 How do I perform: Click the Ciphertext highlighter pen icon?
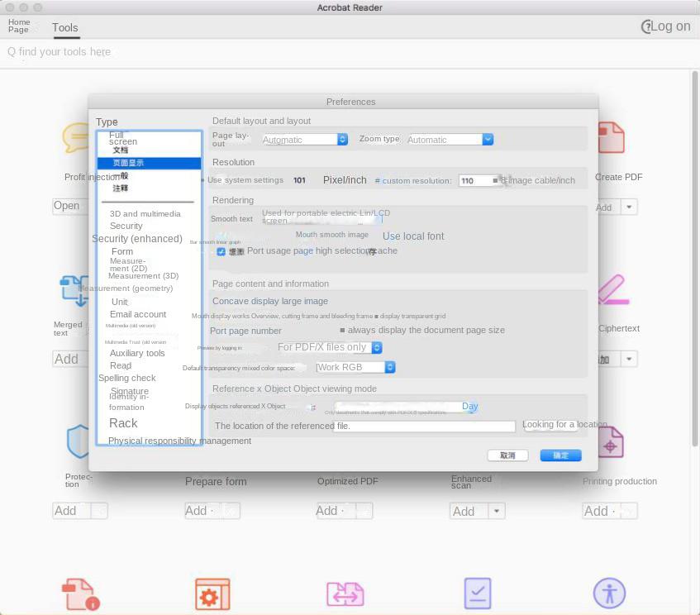[612, 290]
